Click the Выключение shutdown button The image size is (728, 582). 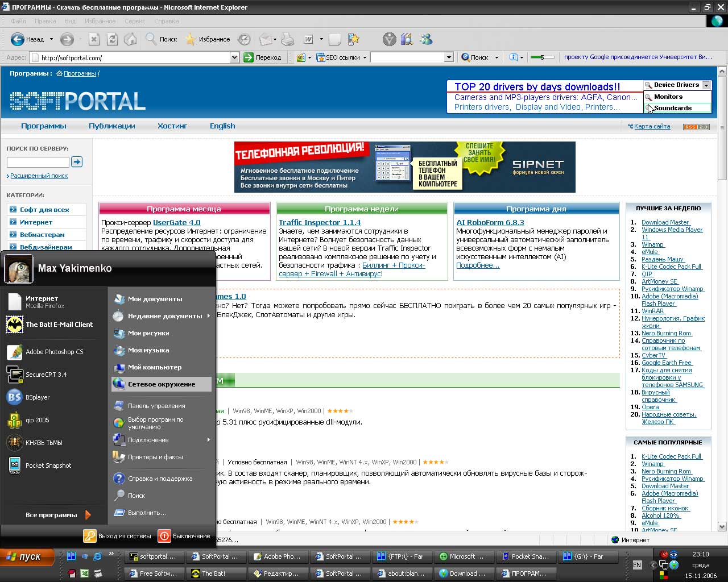click(184, 536)
